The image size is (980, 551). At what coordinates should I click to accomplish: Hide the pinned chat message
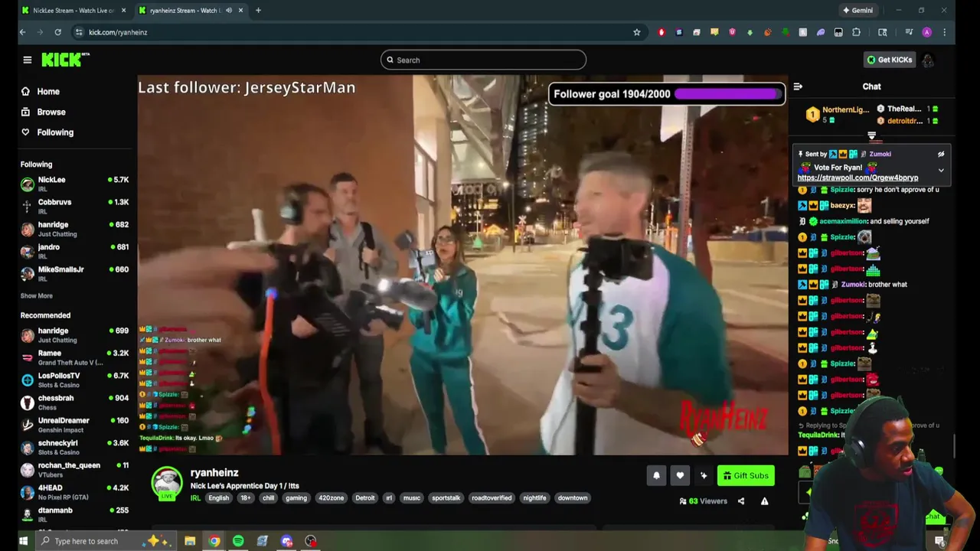coord(941,155)
